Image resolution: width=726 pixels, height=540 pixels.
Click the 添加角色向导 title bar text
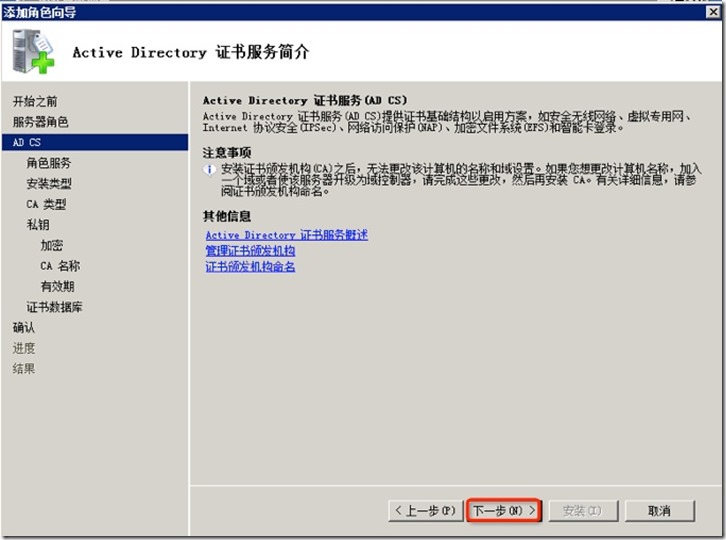(x=39, y=13)
